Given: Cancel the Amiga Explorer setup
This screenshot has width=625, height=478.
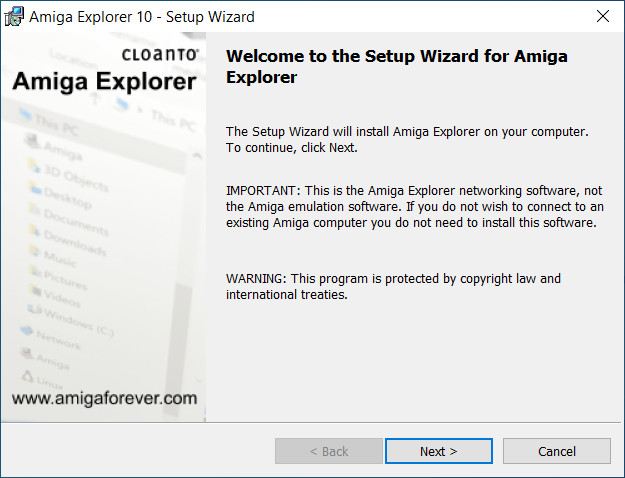Looking at the screenshot, I should click(x=556, y=451).
